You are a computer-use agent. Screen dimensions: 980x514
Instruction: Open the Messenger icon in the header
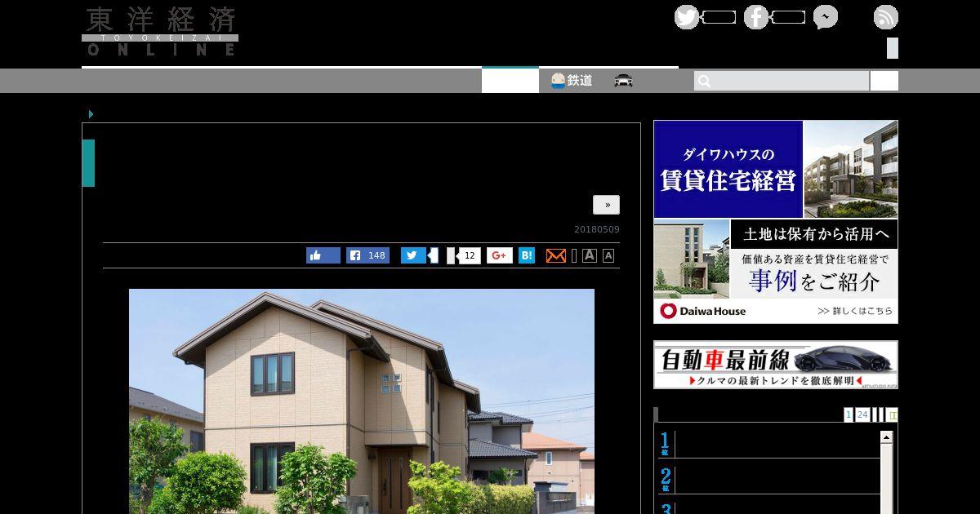pos(826,17)
